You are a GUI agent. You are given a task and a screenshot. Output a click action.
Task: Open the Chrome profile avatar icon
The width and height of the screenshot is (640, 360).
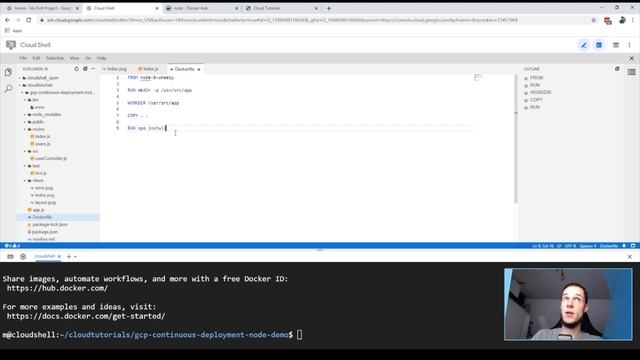coord(622,20)
